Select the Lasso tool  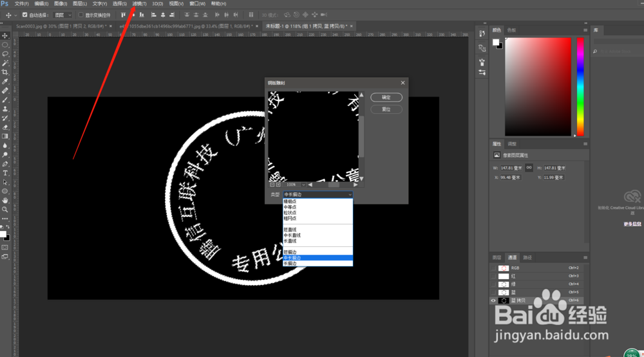pyautogui.click(x=5, y=54)
